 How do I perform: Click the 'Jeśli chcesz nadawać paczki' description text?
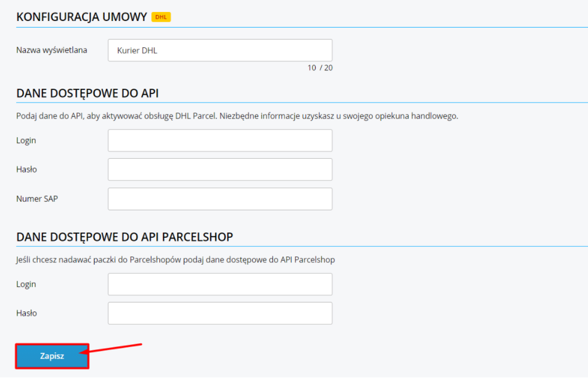[175, 260]
